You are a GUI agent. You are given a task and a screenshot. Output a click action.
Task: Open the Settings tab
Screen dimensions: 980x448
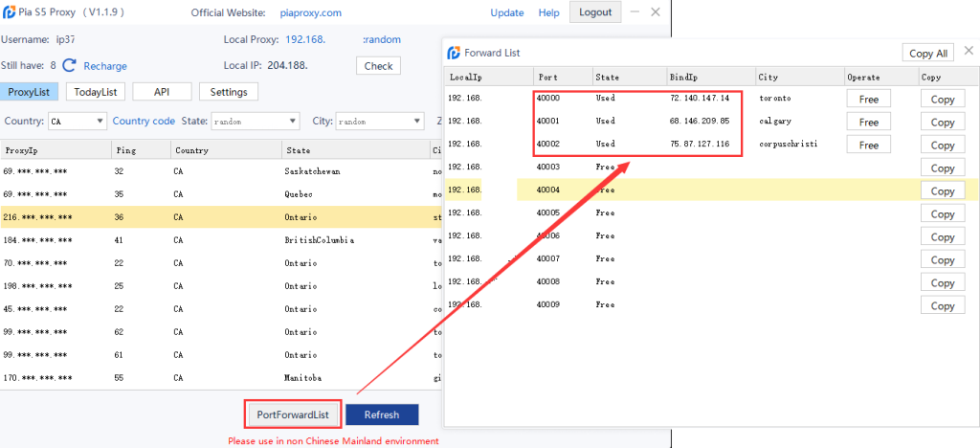pyautogui.click(x=229, y=92)
